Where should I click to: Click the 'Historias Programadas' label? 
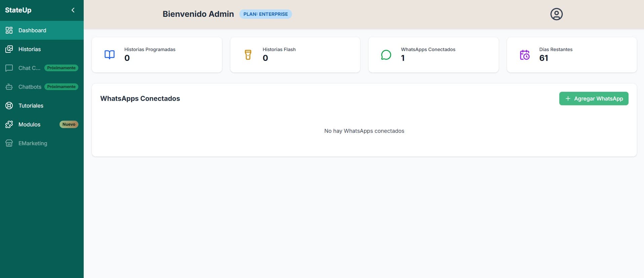coord(150,49)
